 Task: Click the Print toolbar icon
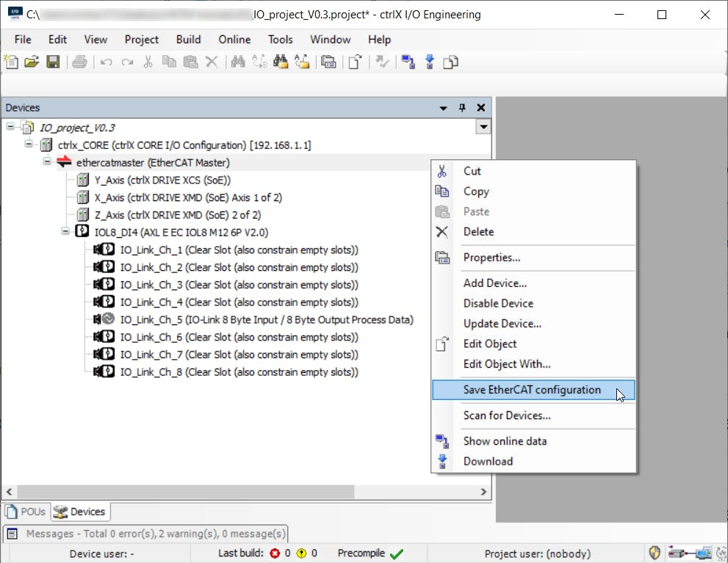79,62
